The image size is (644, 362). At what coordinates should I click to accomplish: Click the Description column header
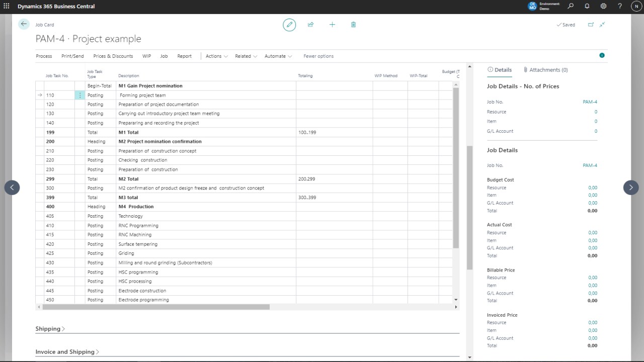(129, 76)
